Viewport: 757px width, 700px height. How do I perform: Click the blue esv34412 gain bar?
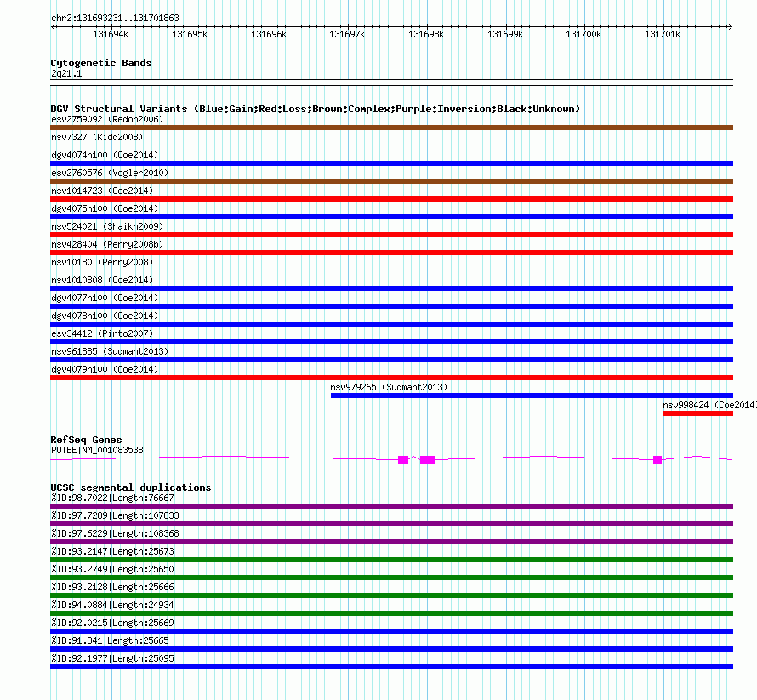pos(391,342)
